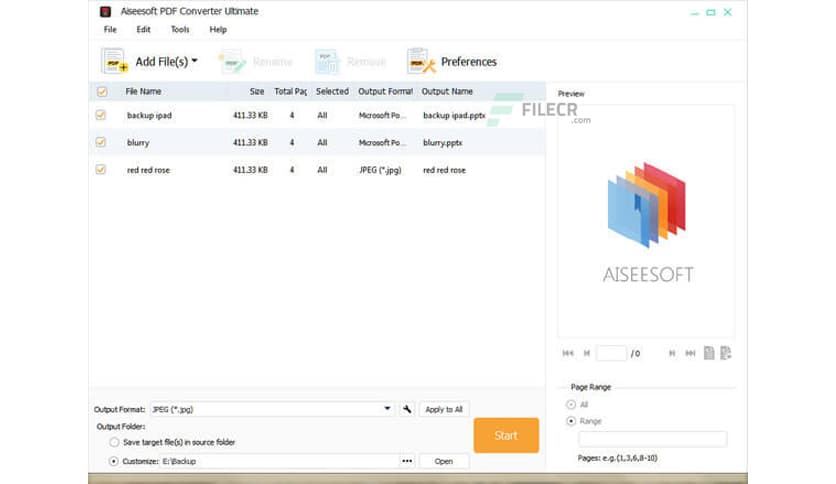Select the Range page range radio
This screenshot has height=484, width=836.
point(571,421)
